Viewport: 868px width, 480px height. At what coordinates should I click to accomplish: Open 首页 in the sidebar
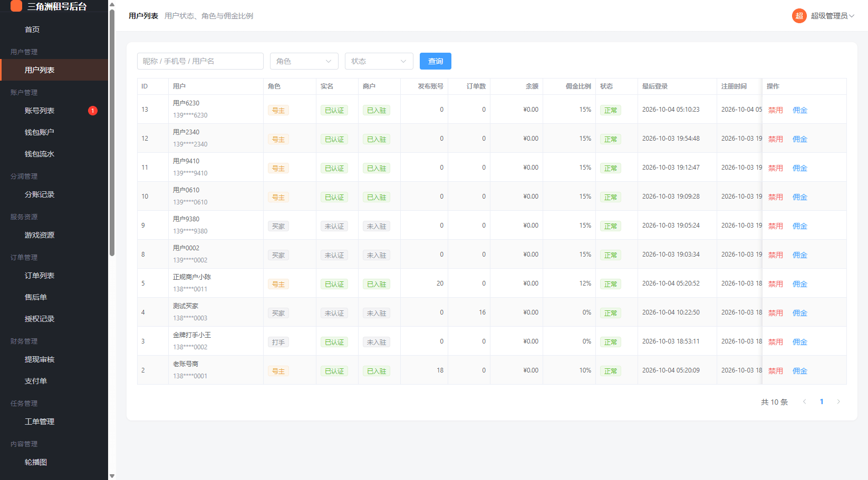coord(54,30)
